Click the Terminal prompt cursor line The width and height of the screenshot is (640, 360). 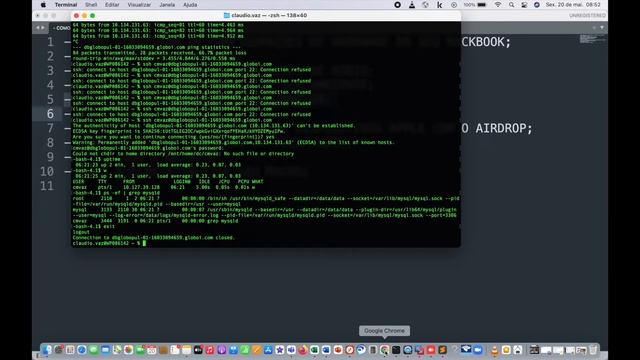tap(109, 243)
